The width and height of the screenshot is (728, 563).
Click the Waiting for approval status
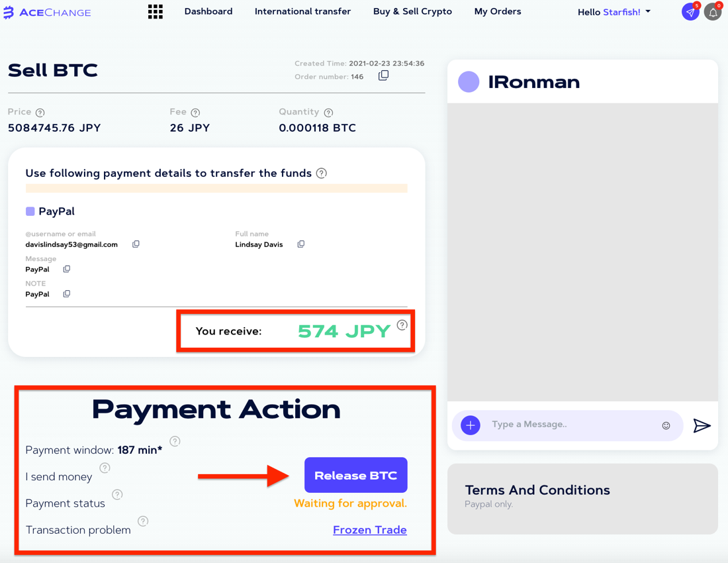[350, 503]
